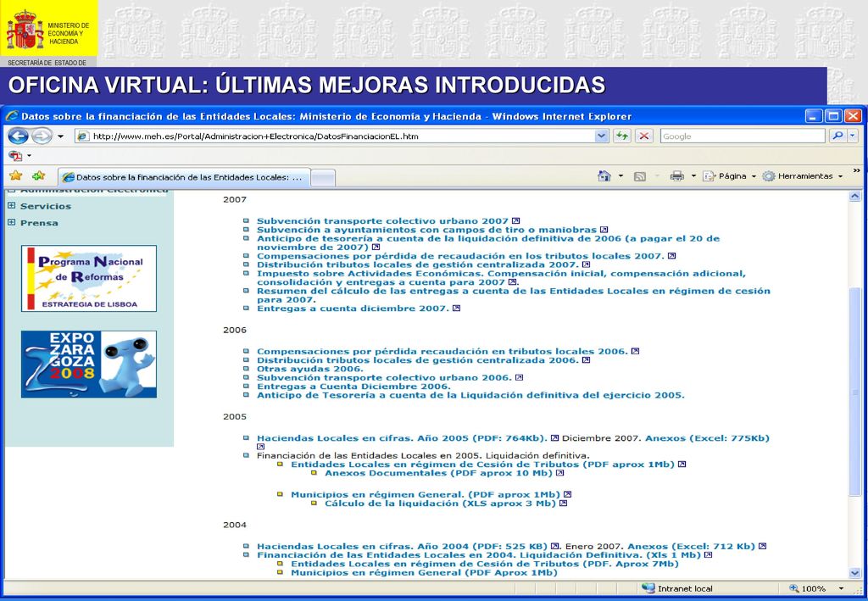Click the green Refresh arrows button

coord(622,136)
